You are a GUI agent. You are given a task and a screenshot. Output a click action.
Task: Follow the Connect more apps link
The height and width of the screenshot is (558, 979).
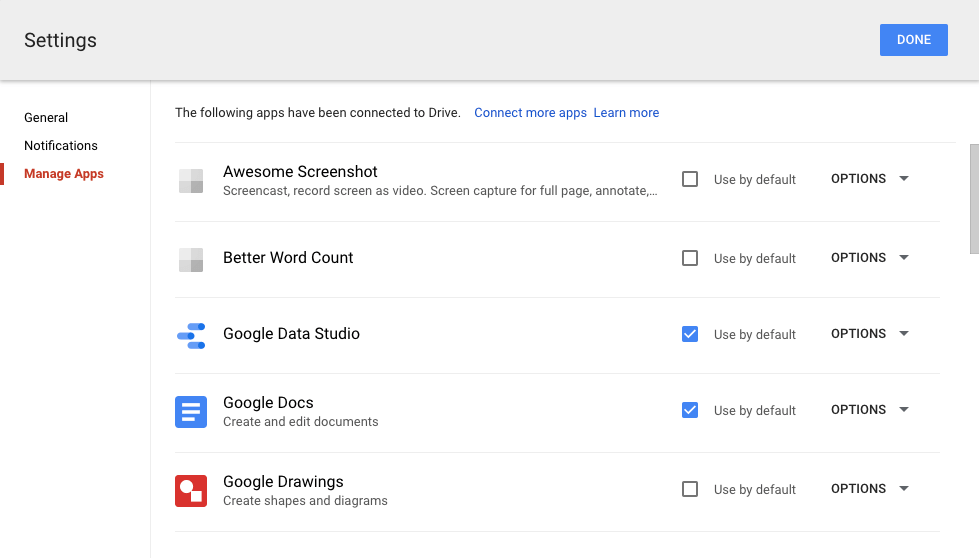click(531, 112)
